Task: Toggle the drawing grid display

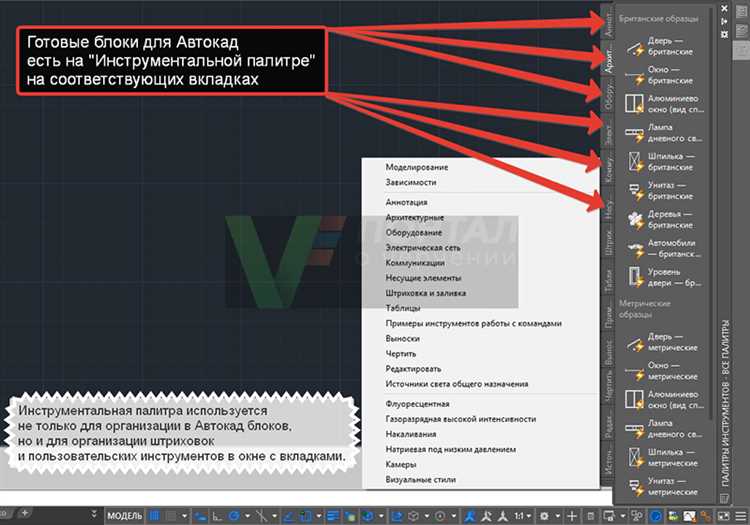Action: [x=154, y=516]
